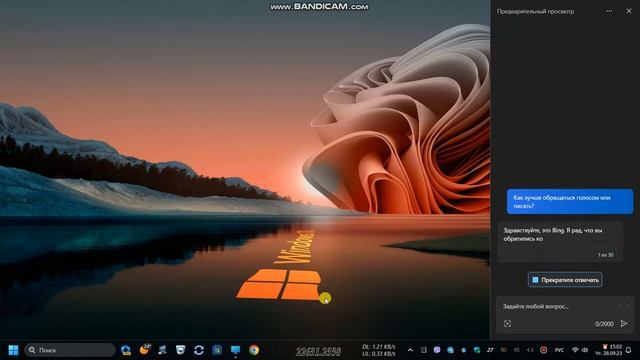
Task: Open the orange weather widget taskbar icon
Action: click(144, 350)
